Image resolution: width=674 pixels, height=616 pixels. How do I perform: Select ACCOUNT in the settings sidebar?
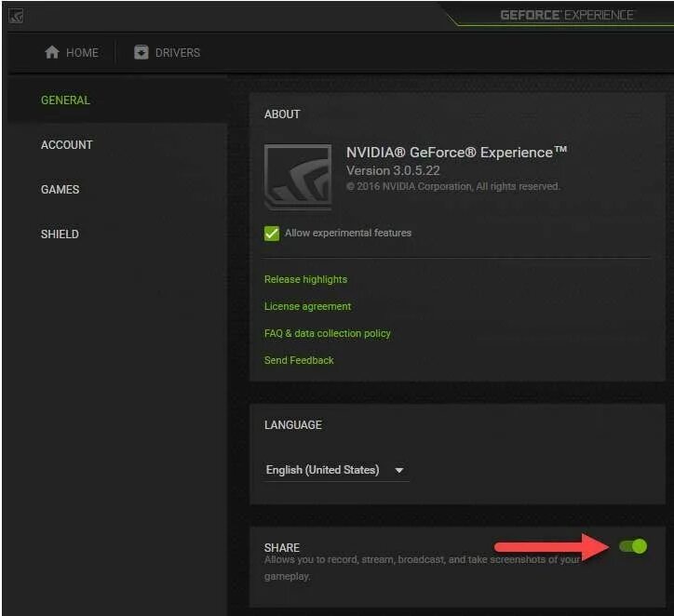click(67, 145)
